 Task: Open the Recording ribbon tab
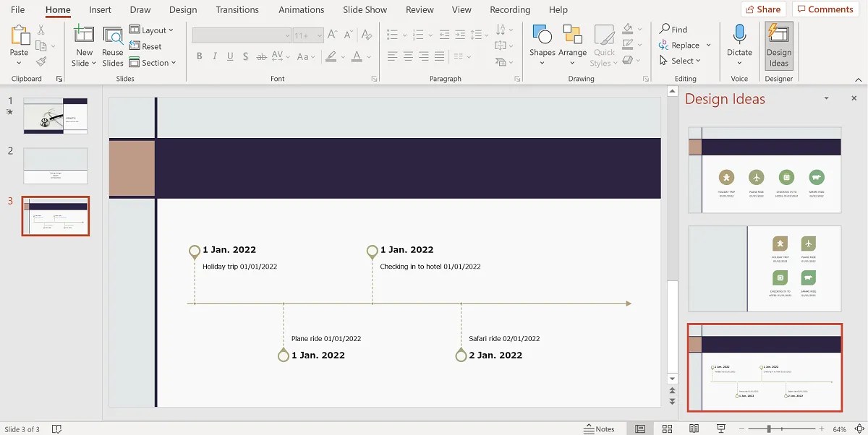(x=509, y=9)
